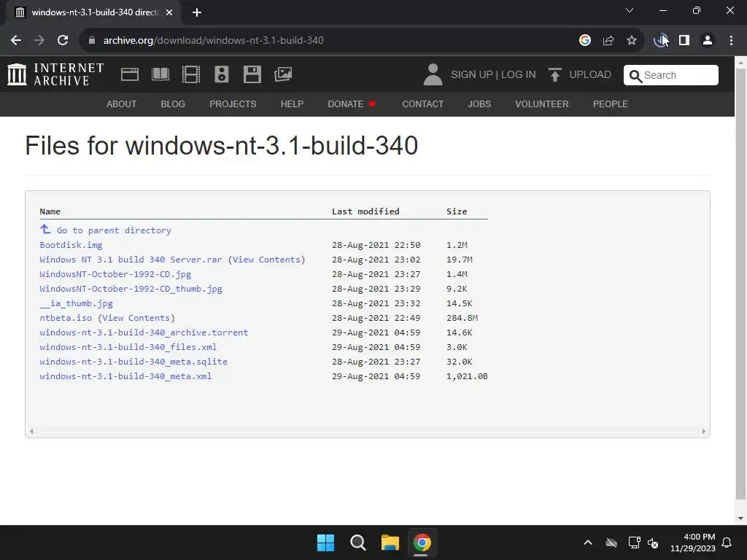Open the PEOPLE menu item
747x560 pixels.
(x=611, y=104)
